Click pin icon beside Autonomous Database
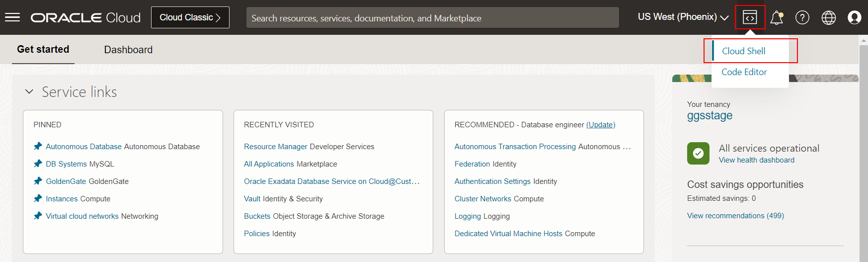This screenshot has width=868, height=262. tap(38, 146)
